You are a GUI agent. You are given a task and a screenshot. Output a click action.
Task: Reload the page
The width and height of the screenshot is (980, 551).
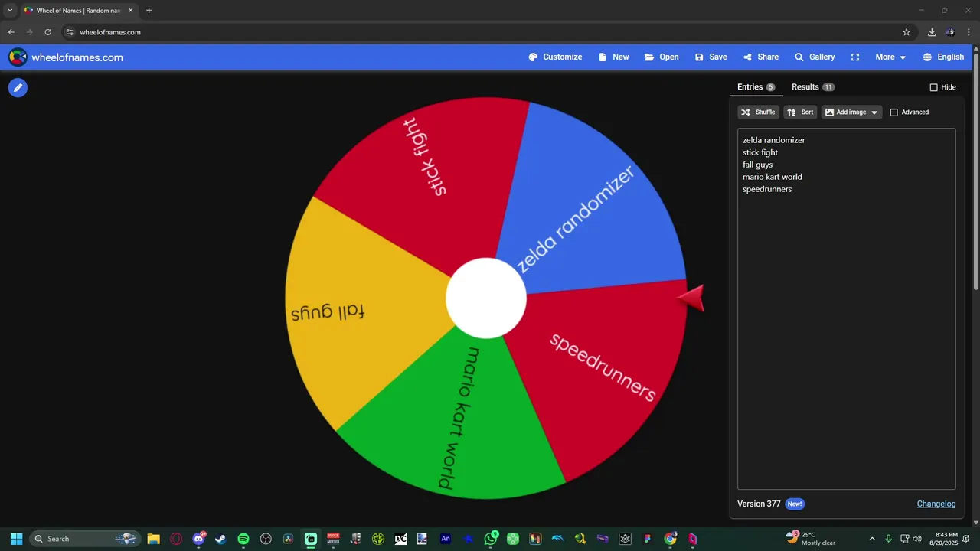pyautogui.click(x=47, y=32)
